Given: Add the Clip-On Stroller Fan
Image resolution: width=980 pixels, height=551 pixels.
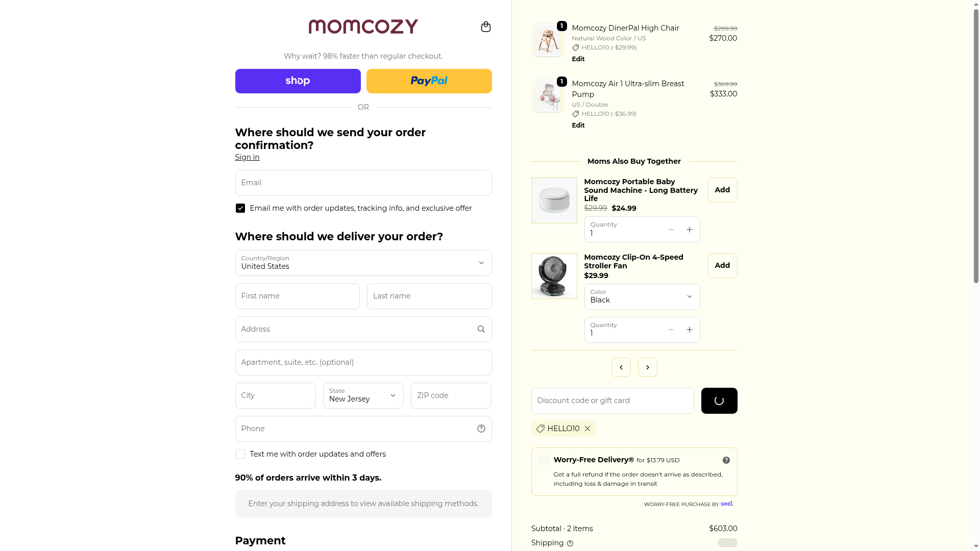Looking at the screenshot, I should [722, 265].
